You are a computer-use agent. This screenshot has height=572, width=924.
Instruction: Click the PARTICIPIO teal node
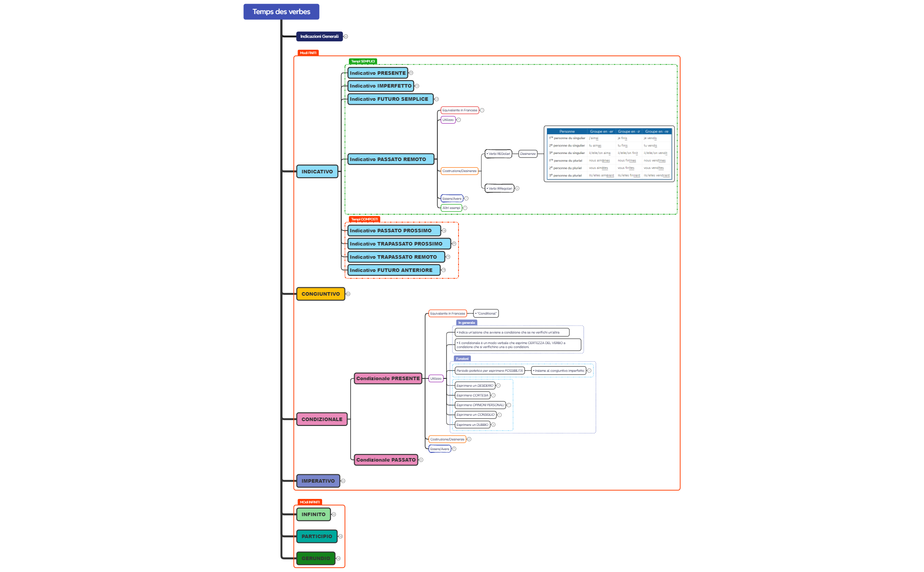click(316, 536)
